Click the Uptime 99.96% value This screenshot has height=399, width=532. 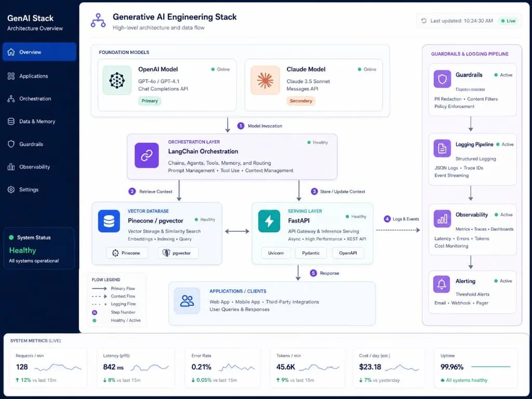pyautogui.click(x=452, y=367)
